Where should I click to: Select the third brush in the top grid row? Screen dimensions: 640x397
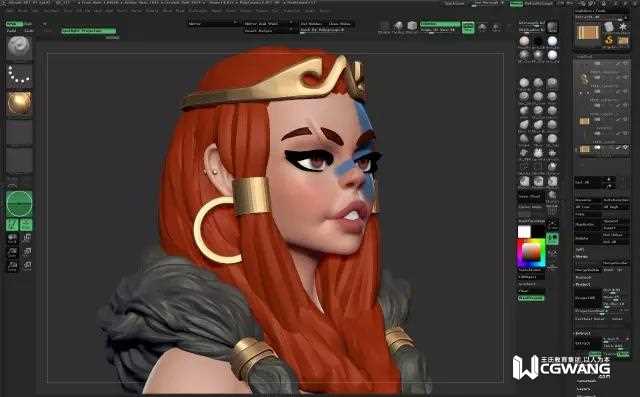click(x=552, y=83)
